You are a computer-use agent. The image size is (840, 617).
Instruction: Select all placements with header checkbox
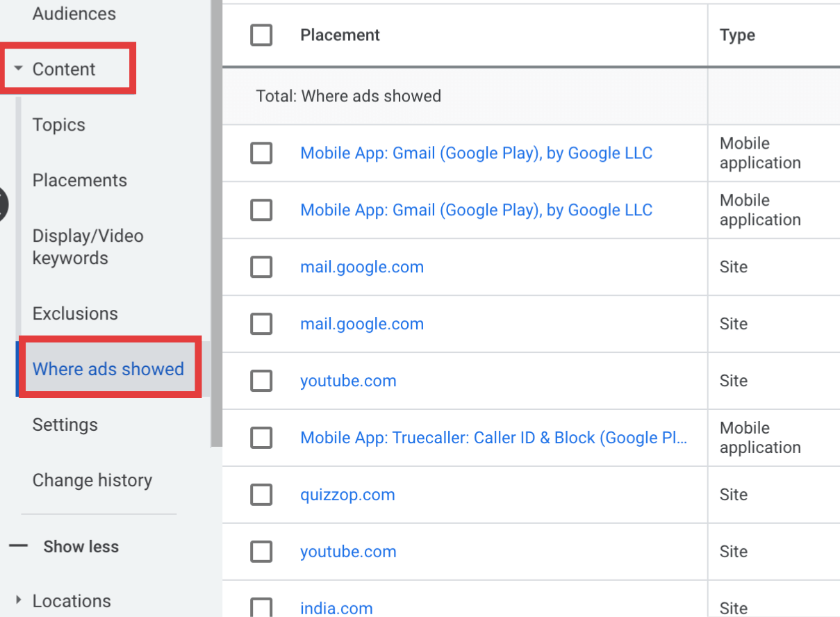pos(261,35)
